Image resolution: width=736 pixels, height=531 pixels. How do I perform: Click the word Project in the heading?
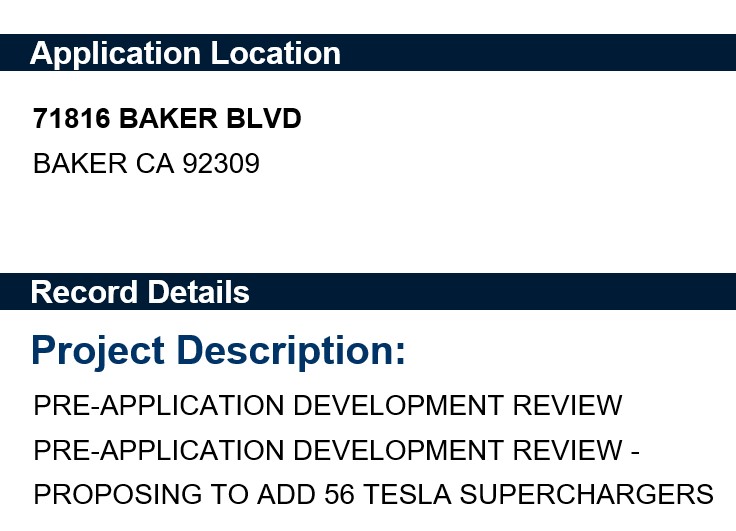98,351
